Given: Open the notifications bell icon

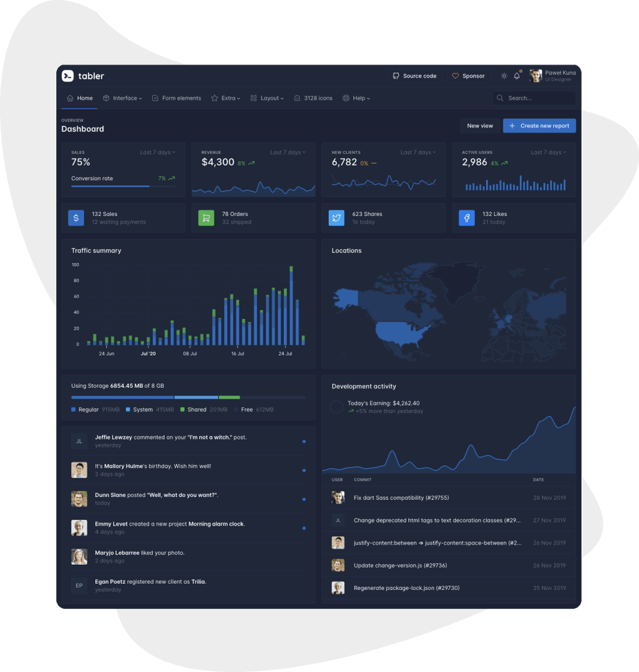Looking at the screenshot, I should 516,75.
